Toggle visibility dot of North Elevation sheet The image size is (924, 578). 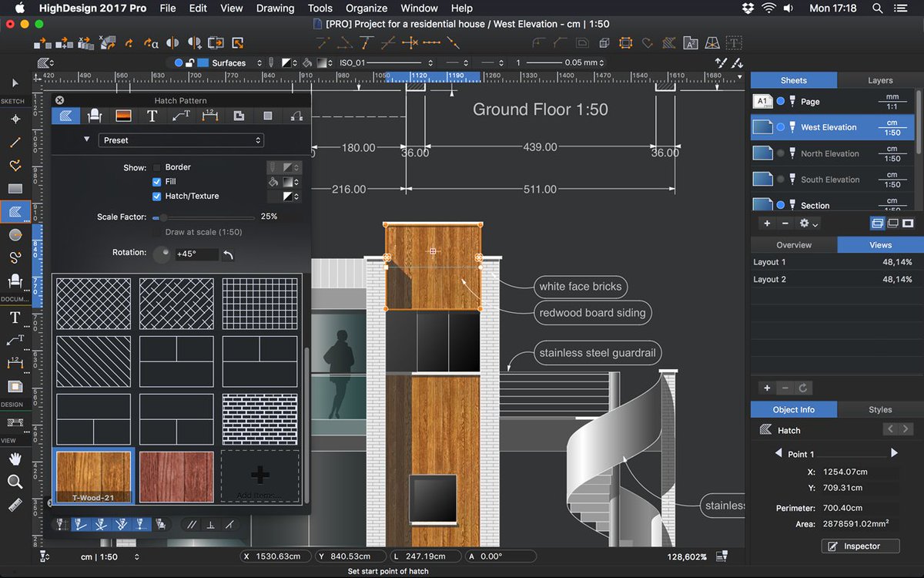(780, 153)
